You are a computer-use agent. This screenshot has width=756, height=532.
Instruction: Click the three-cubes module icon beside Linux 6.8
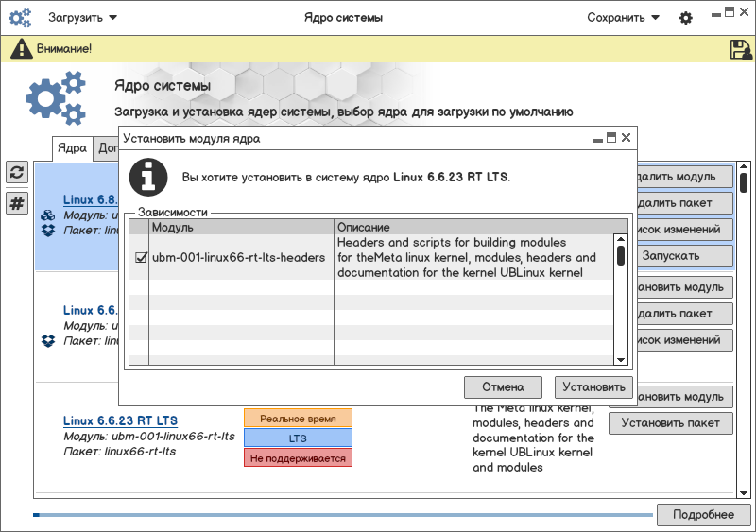(48, 215)
